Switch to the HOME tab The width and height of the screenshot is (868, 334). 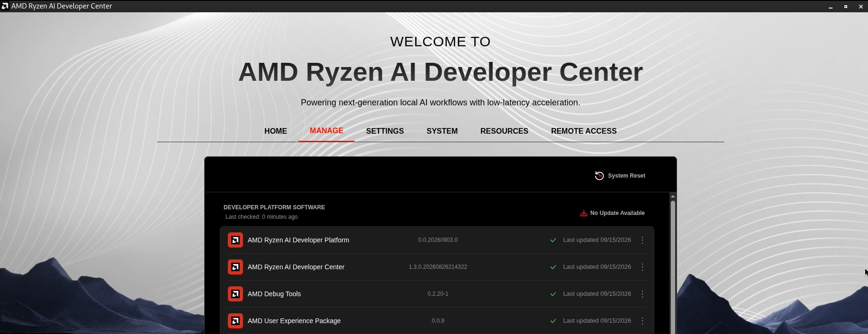point(276,131)
